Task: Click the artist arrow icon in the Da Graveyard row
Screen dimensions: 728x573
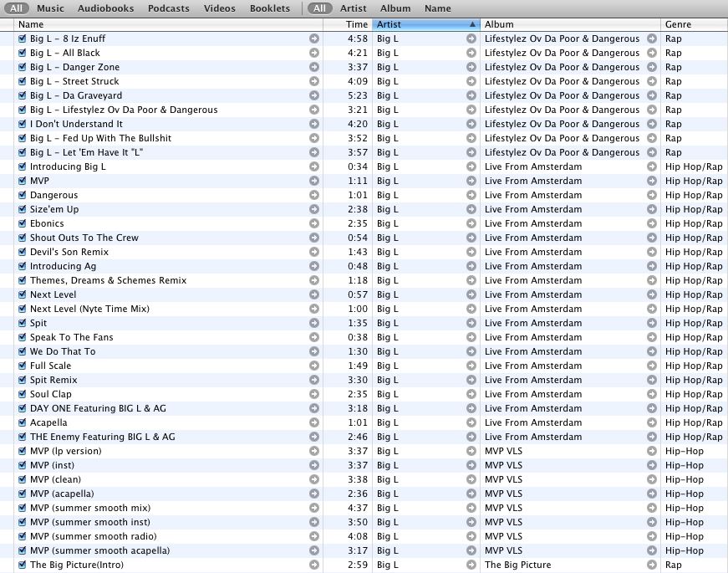Action: [471, 95]
